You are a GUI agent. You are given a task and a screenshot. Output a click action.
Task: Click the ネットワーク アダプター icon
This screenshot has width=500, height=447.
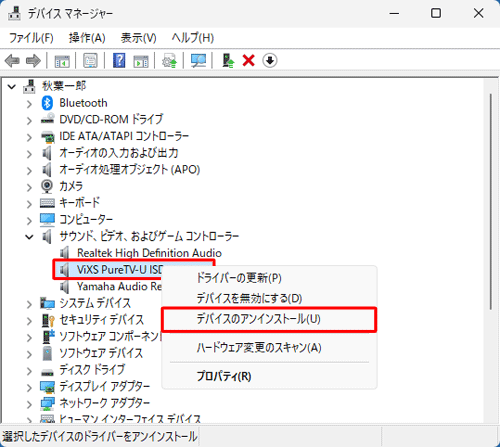47,403
